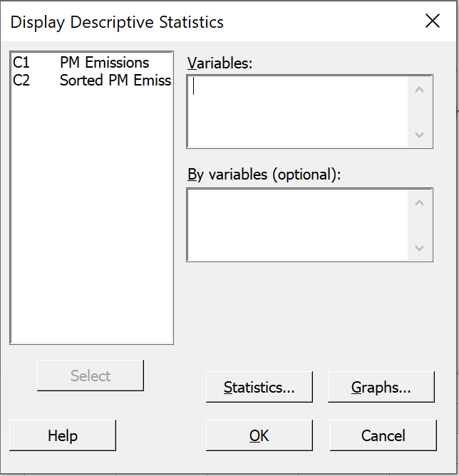Open the Statistics... options

click(259, 387)
